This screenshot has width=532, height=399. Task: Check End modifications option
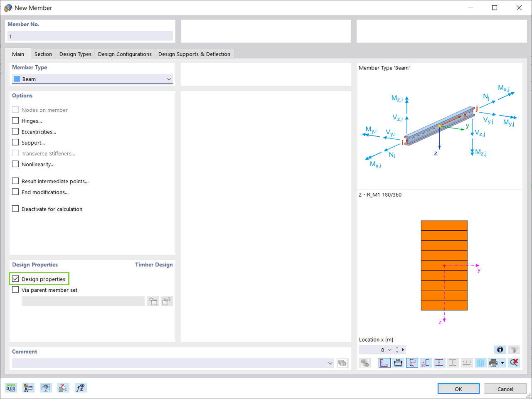click(15, 192)
